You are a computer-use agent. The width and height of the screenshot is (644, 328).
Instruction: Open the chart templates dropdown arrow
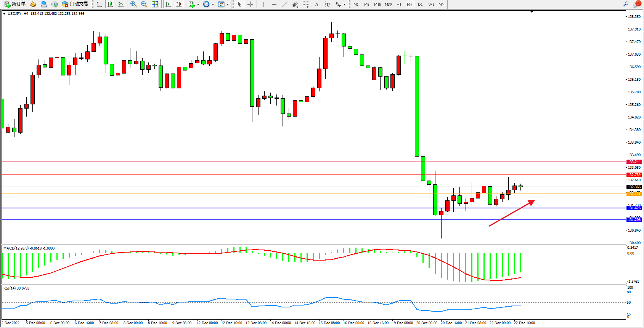[x=228, y=5]
